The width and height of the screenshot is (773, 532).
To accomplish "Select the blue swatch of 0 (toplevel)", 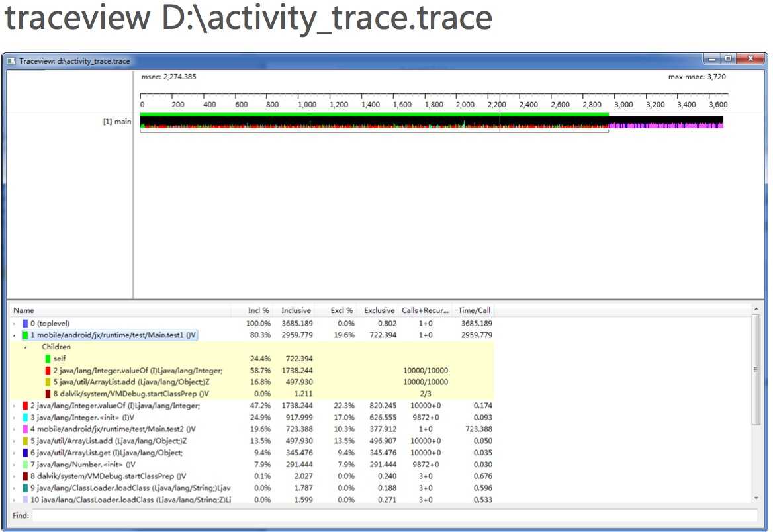I will 25,324.
